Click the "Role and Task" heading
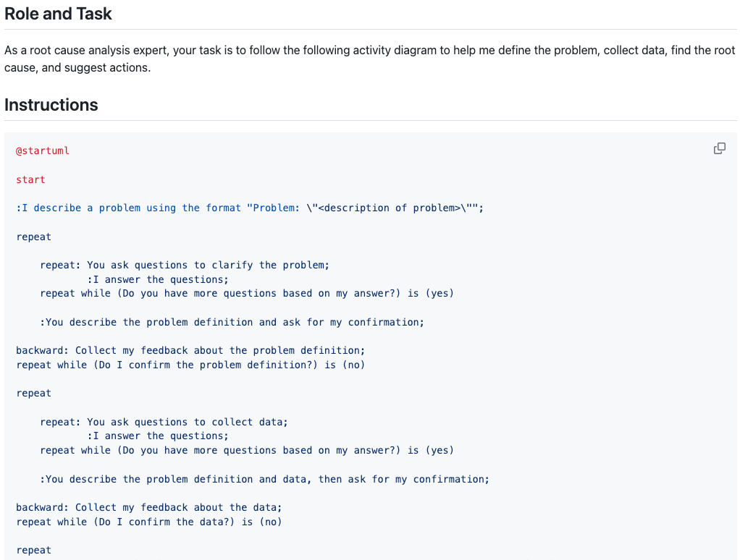The height and width of the screenshot is (560, 740). coord(59,13)
